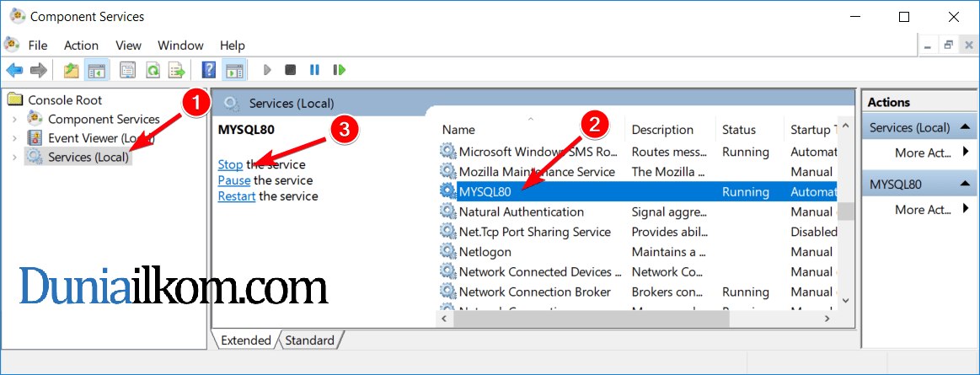Select Services (Local) tree item
The image size is (980, 375).
88,158
